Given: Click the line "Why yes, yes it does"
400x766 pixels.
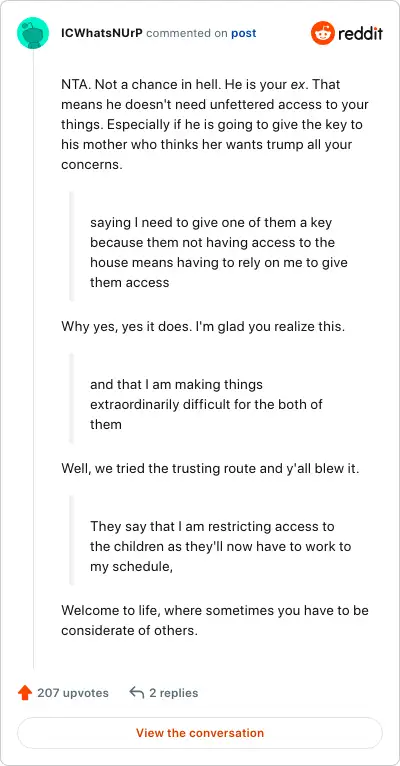Looking at the screenshot, I should click(x=203, y=326).
